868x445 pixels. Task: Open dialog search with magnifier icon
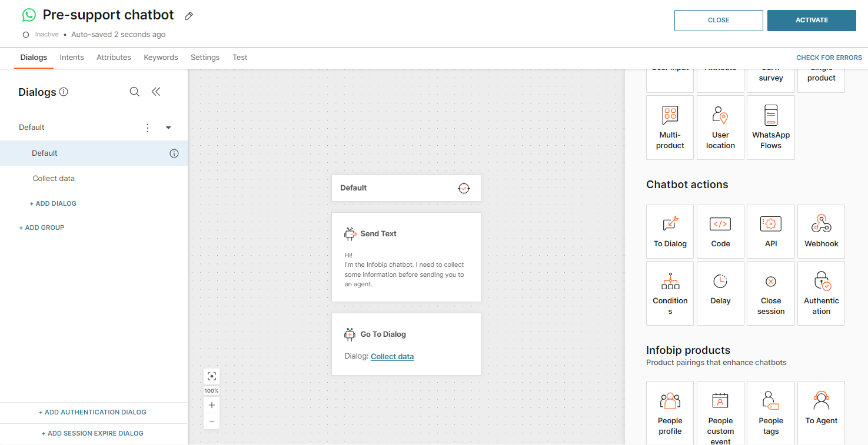pyautogui.click(x=135, y=92)
